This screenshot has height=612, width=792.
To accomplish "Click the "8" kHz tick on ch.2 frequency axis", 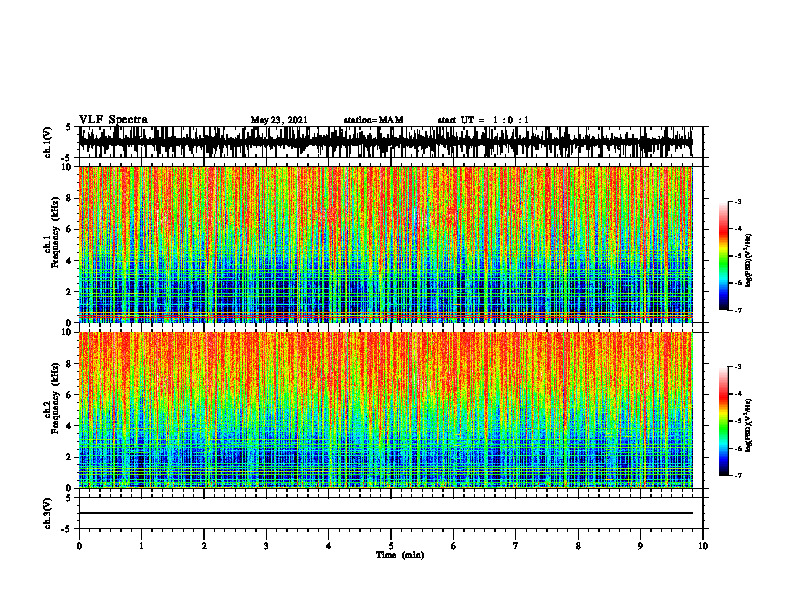I will coord(69,364).
